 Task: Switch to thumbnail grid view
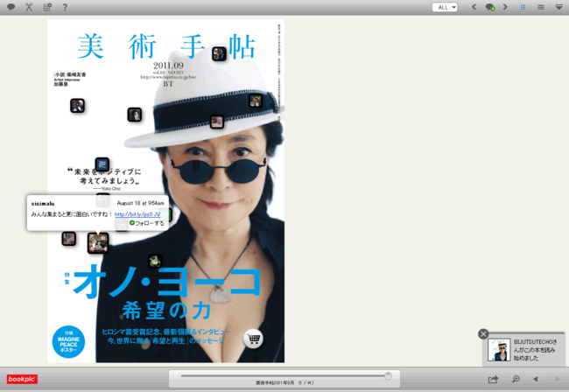523,7
